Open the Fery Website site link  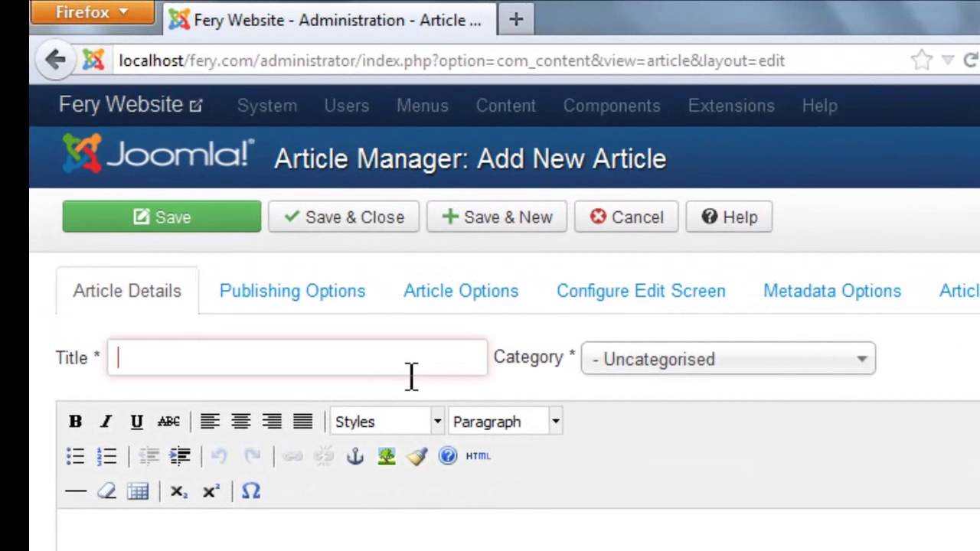[130, 104]
